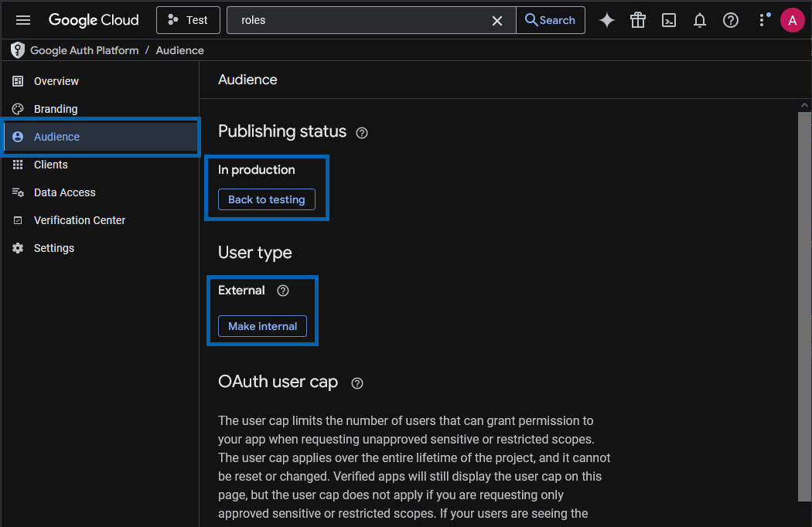812x527 pixels.
Task: Open the hamburger navigation menu
Action: tap(23, 20)
